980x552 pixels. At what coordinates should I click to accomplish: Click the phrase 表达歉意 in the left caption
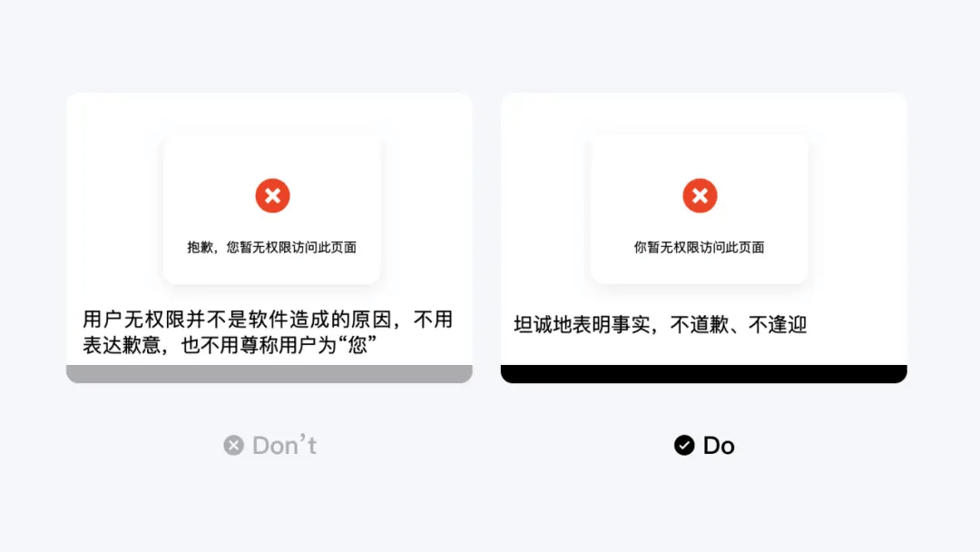click(x=122, y=345)
